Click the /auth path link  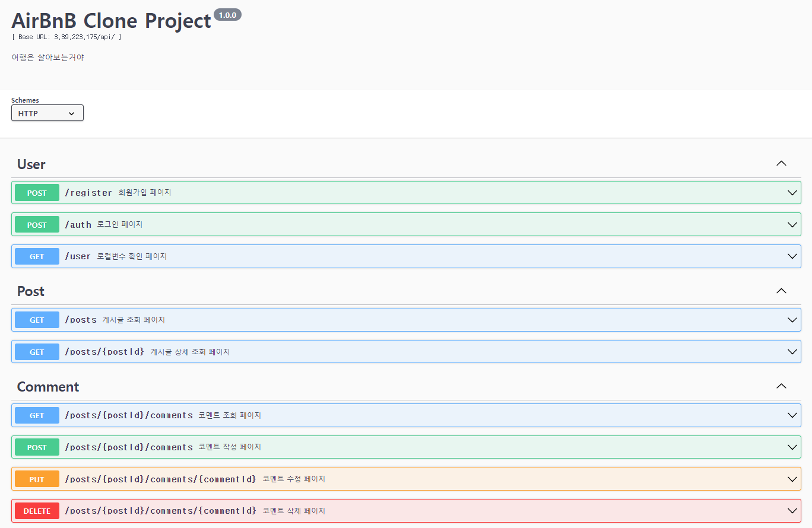pos(78,225)
